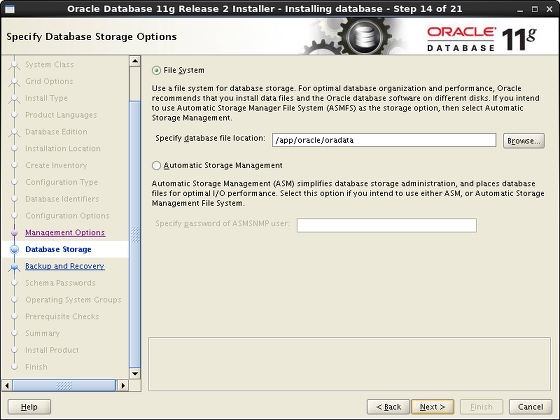Image resolution: width=560 pixels, height=420 pixels.
Task: Click the database file location input field
Action: (384, 140)
